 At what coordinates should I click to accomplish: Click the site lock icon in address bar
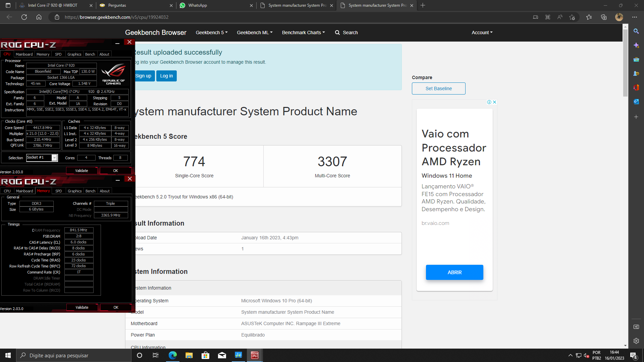tap(57, 17)
